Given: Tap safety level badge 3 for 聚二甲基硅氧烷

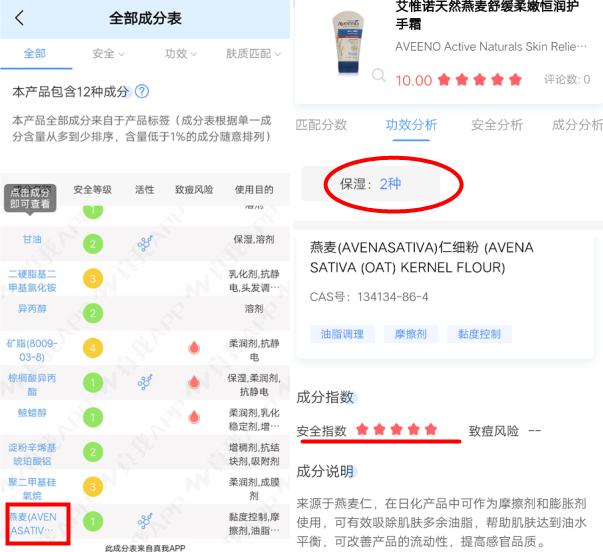Looking at the screenshot, I should click(93, 487).
